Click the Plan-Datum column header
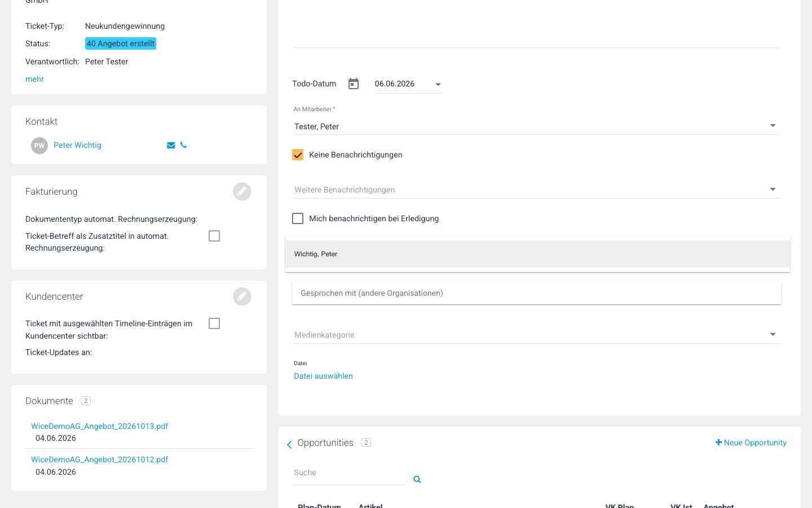The width and height of the screenshot is (812, 508). [319, 506]
